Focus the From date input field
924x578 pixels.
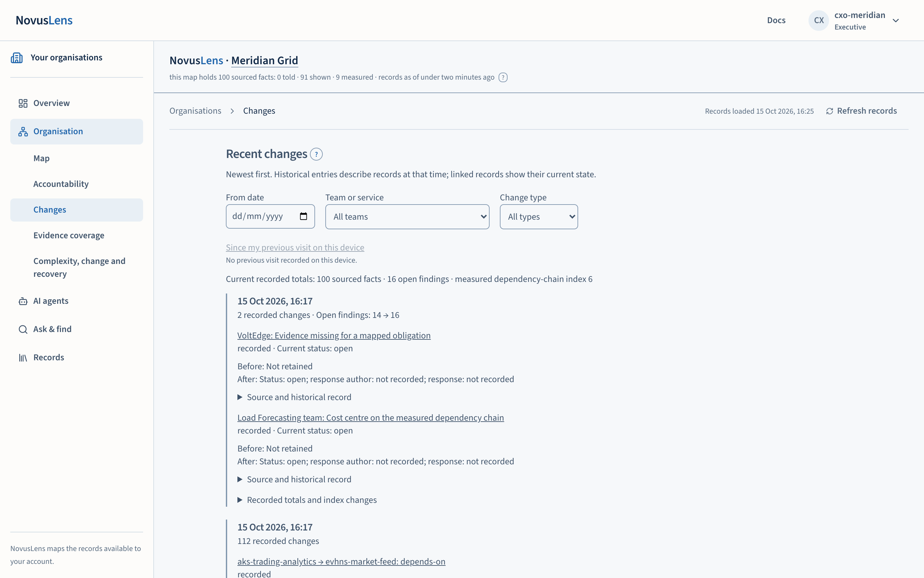(x=270, y=216)
